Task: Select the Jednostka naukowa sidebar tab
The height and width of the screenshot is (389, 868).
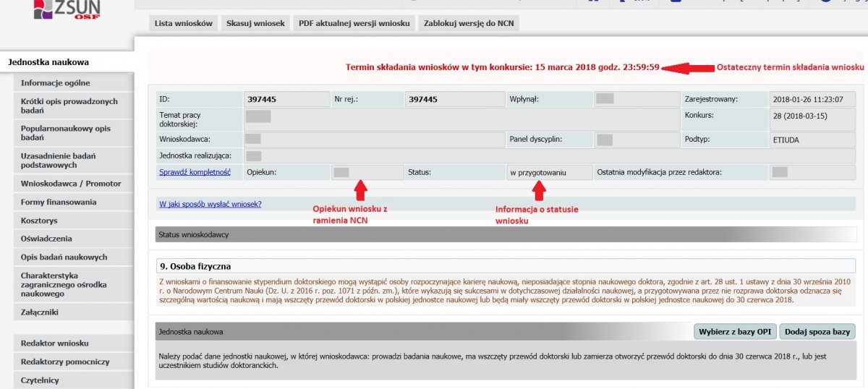Action: 48,62
